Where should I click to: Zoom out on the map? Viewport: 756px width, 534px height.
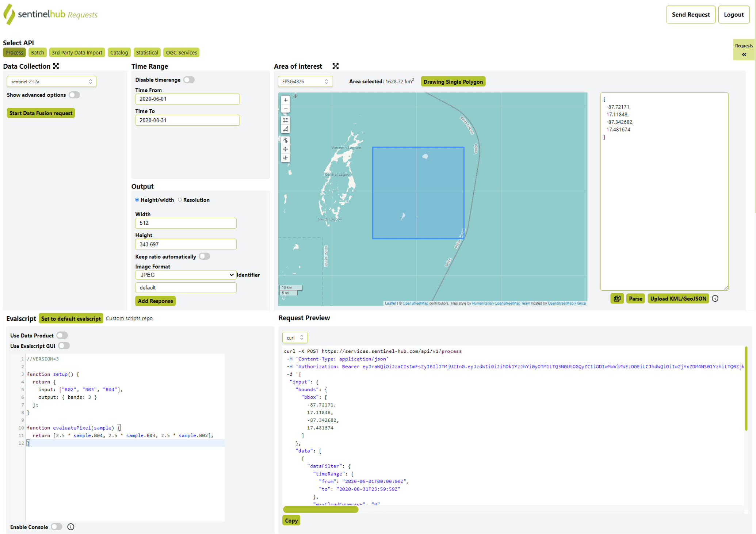(286, 109)
